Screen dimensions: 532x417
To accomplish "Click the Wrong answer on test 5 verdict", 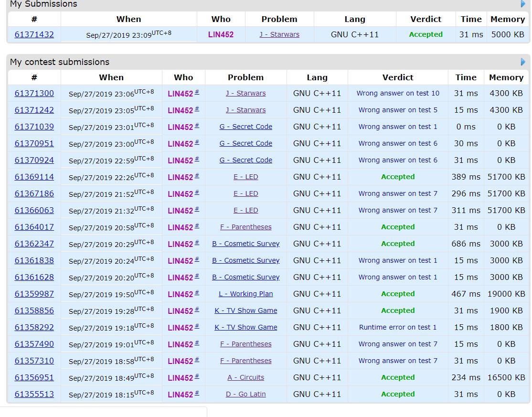I will [398, 110].
